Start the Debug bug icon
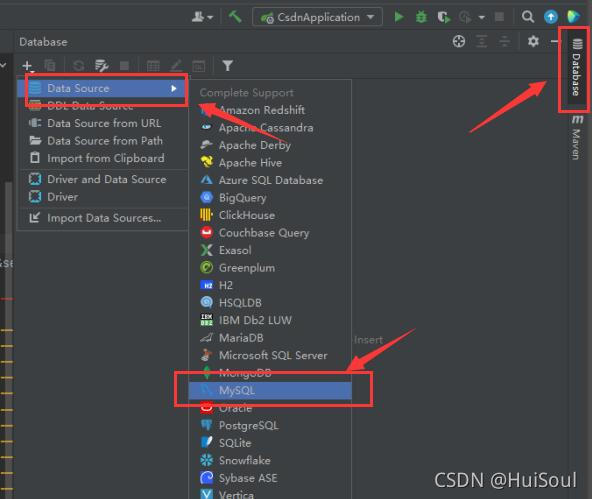 click(421, 17)
